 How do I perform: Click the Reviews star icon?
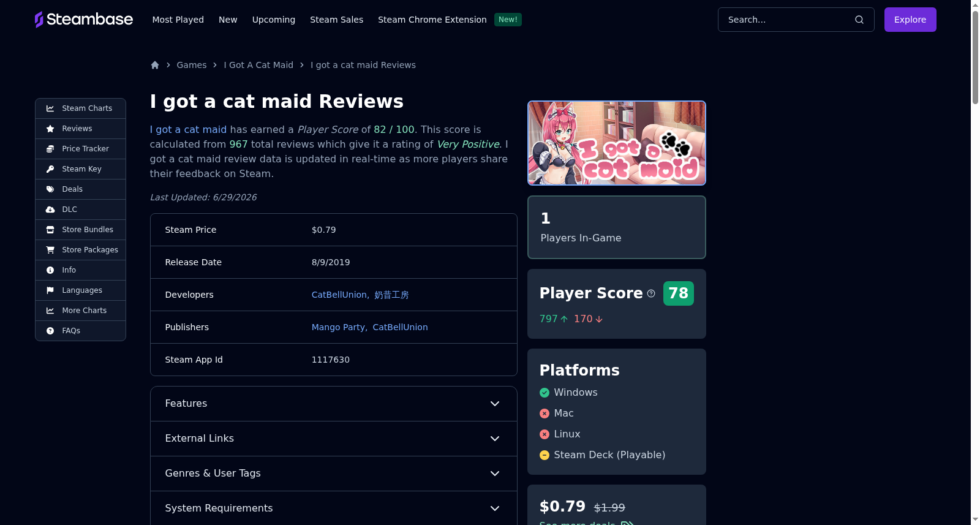[50, 129]
